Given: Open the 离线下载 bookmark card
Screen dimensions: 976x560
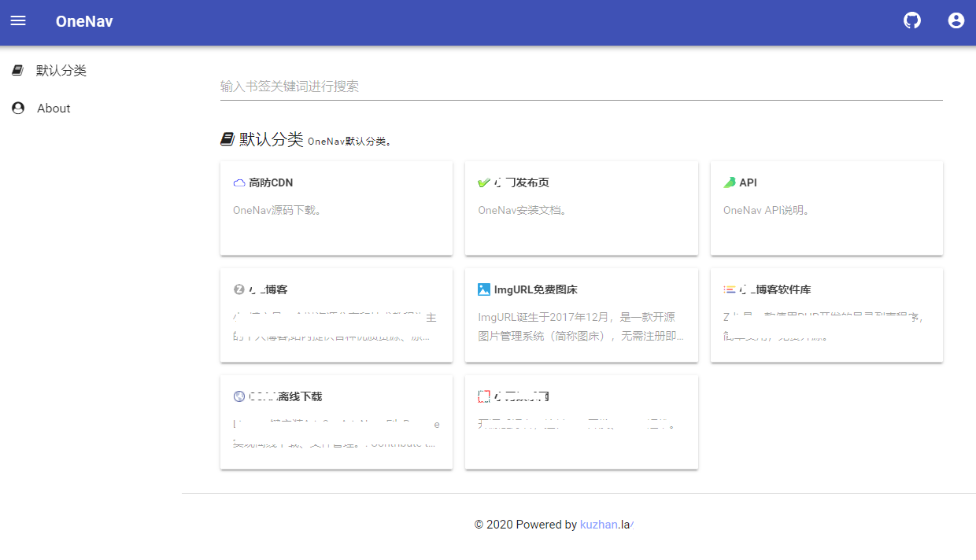Looking at the screenshot, I should 336,422.
